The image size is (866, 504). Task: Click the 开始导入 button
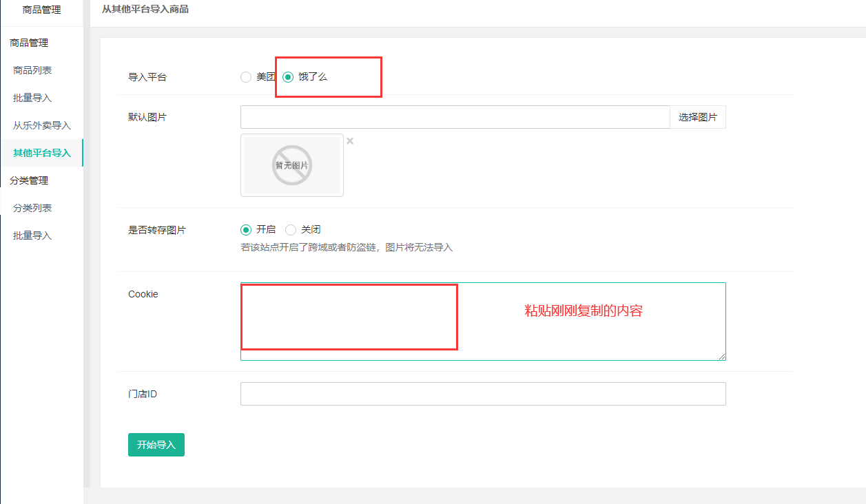(x=156, y=445)
